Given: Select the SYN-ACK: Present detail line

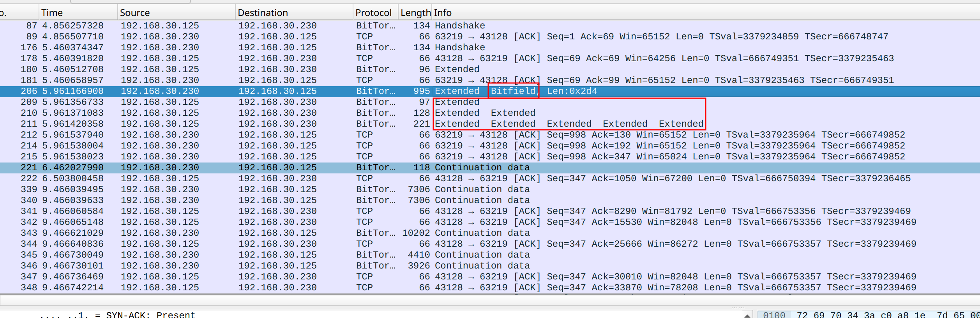Looking at the screenshot, I should tap(117, 314).
